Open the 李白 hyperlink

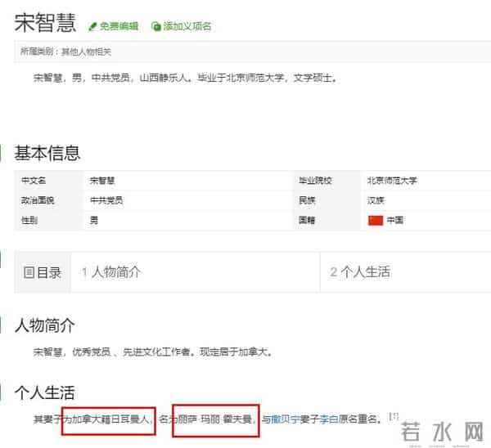328,419
